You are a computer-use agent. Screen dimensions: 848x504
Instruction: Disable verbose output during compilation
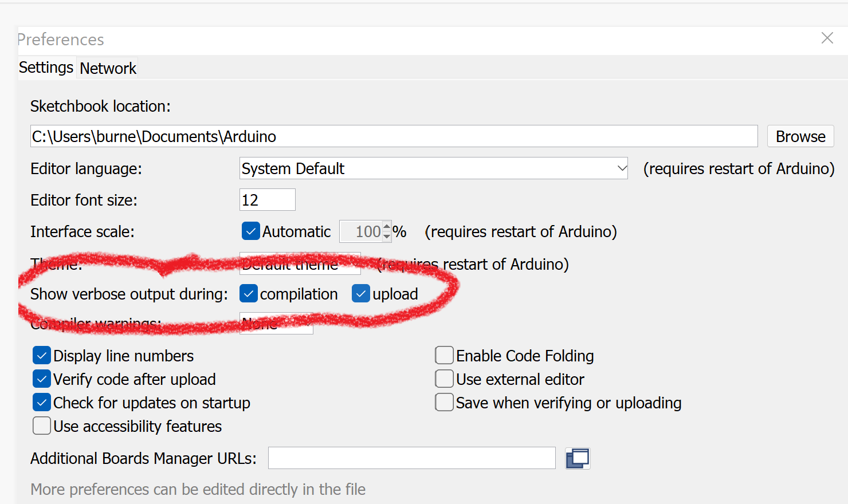point(249,294)
